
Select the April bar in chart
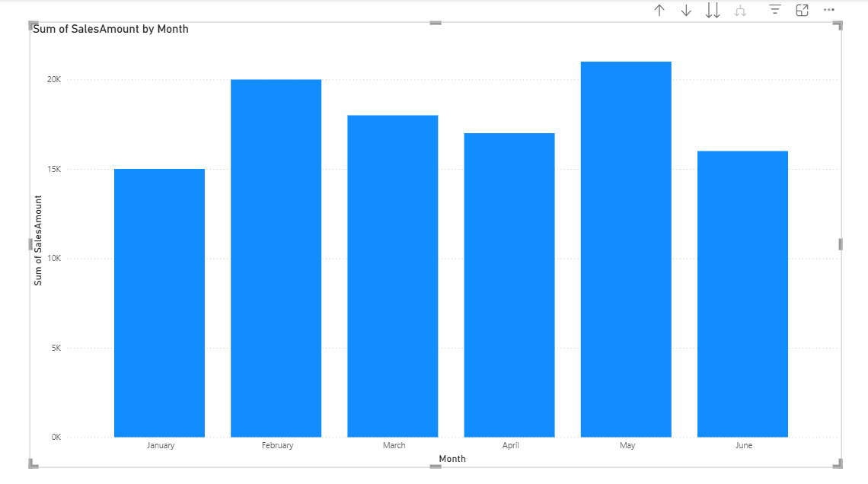tap(509, 285)
